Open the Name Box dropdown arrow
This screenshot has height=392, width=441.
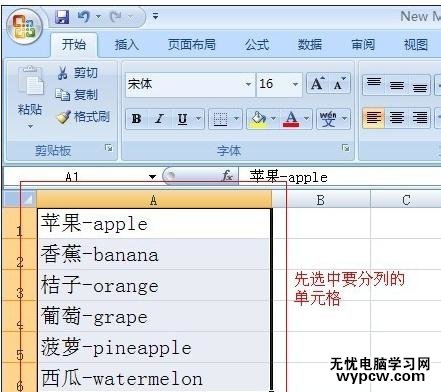(152, 177)
